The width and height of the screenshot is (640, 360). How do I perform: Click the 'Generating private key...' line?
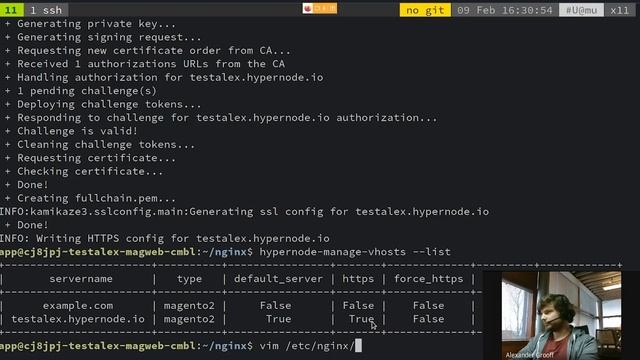click(90, 24)
